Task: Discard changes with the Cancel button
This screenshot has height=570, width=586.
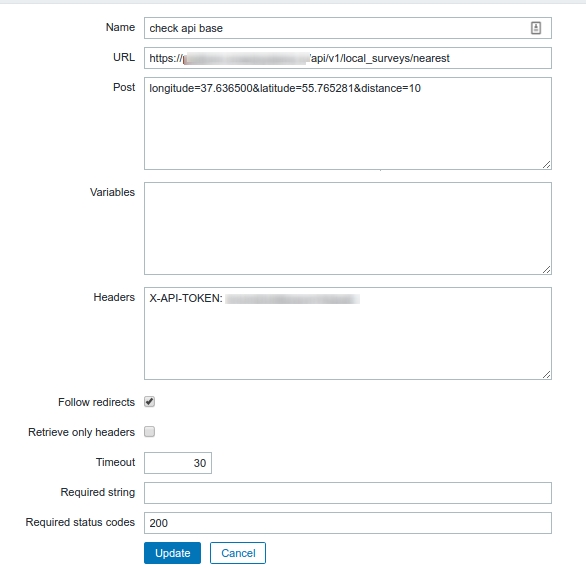Action: pyautogui.click(x=238, y=553)
